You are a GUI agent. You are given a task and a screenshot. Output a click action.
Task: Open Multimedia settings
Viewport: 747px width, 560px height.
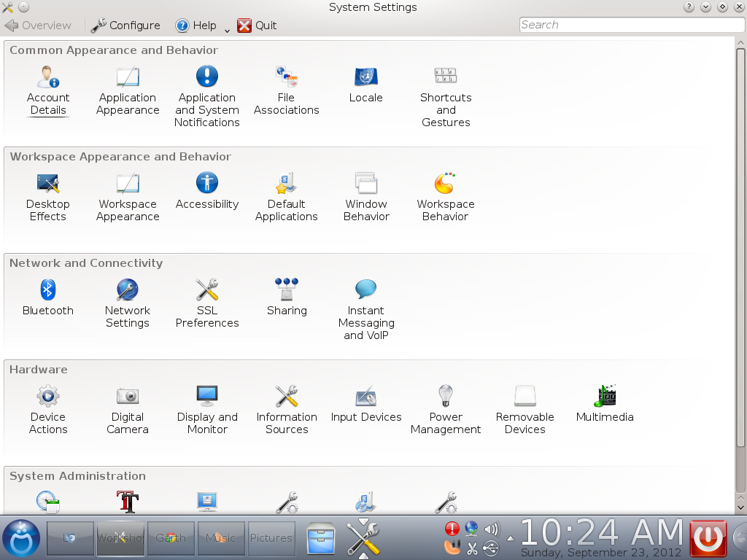click(605, 404)
